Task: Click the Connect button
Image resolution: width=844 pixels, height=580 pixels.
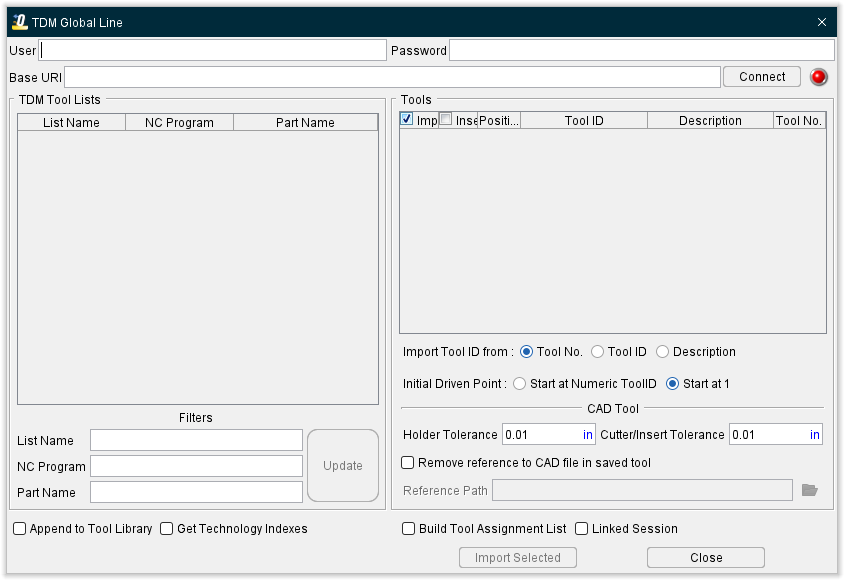Action: click(x=762, y=76)
